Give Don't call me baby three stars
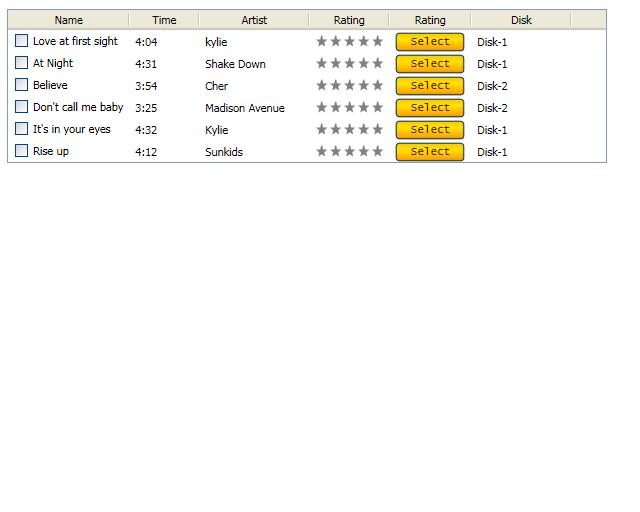The image size is (640, 512). click(350, 107)
